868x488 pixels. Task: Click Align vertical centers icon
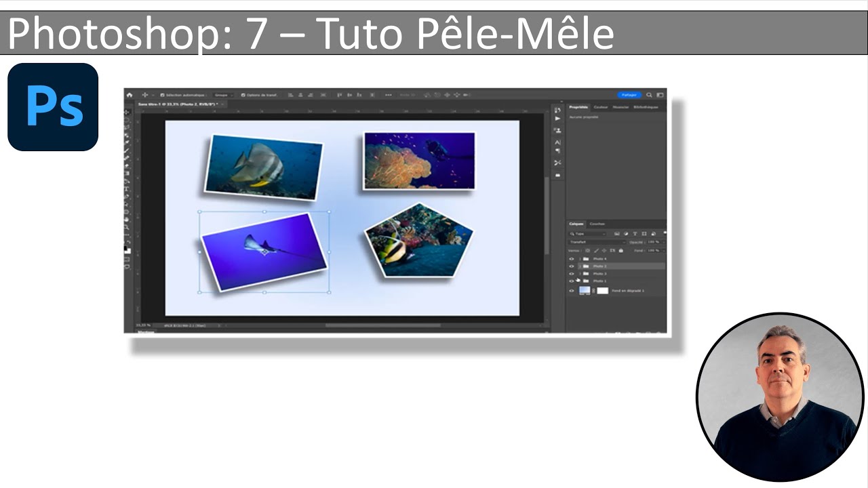coord(349,95)
